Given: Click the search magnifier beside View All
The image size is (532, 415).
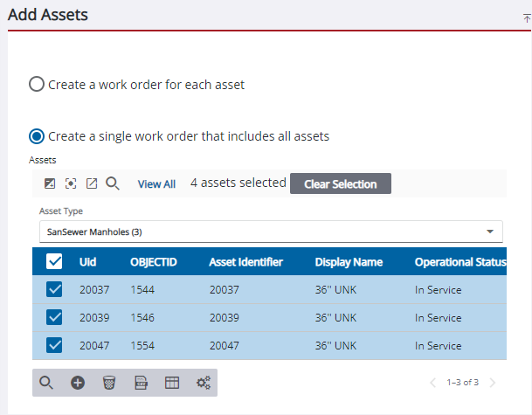Looking at the screenshot, I should point(112,183).
